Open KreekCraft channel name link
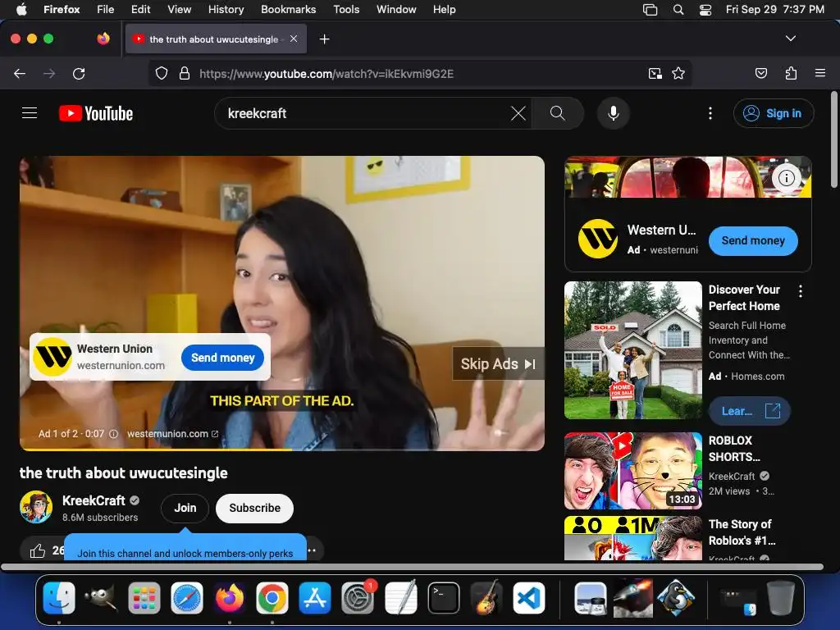Screen dimensions: 840x630 tap(94, 500)
